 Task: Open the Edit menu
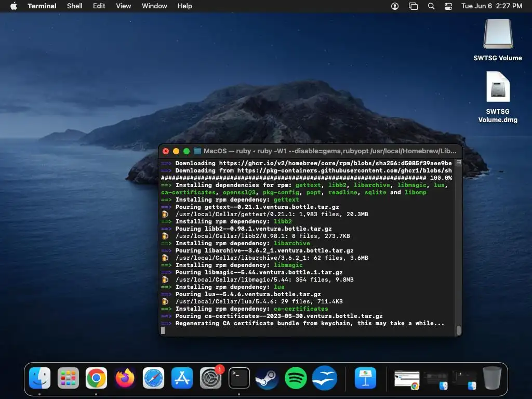point(99,6)
